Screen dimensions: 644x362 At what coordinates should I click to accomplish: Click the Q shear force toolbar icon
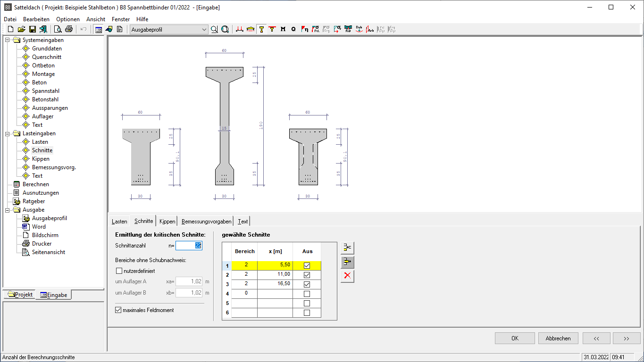(x=293, y=29)
